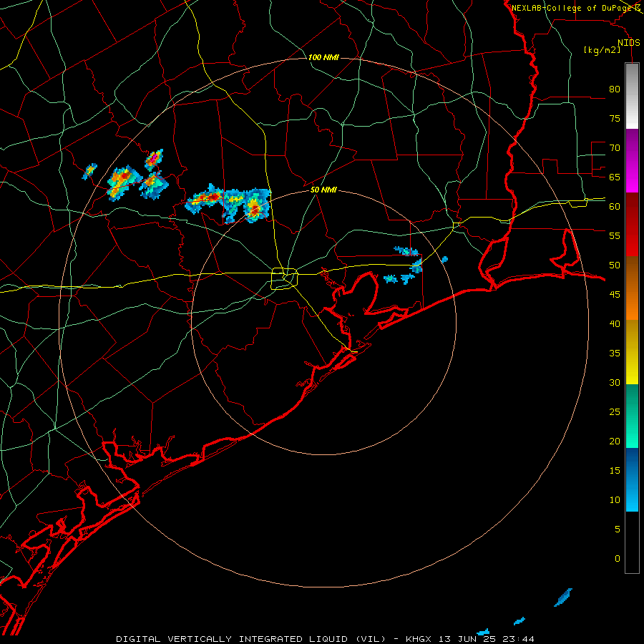Click the storm cell with magenta core

click(154, 160)
